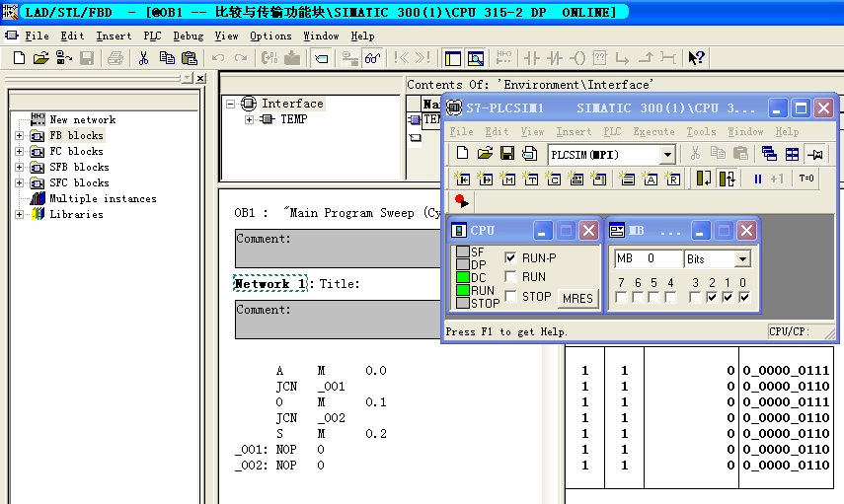Viewport: 844px width, 504px height.
Task: Select single scan mode icon in PLCSIM
Action: [704, 179]
